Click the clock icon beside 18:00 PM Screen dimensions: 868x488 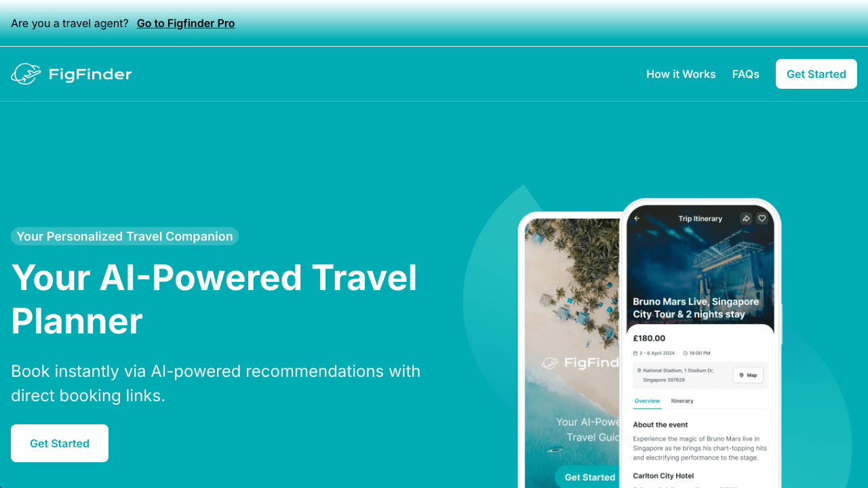[686, 353]
